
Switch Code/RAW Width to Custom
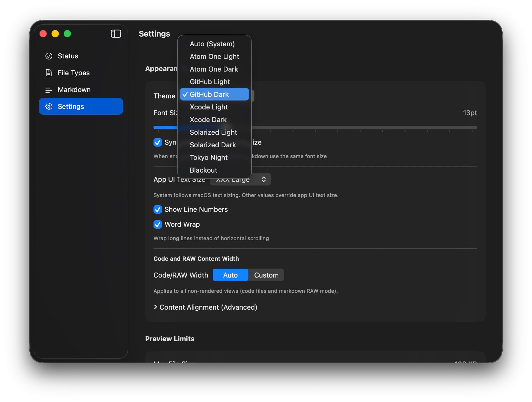coord(266,275)
